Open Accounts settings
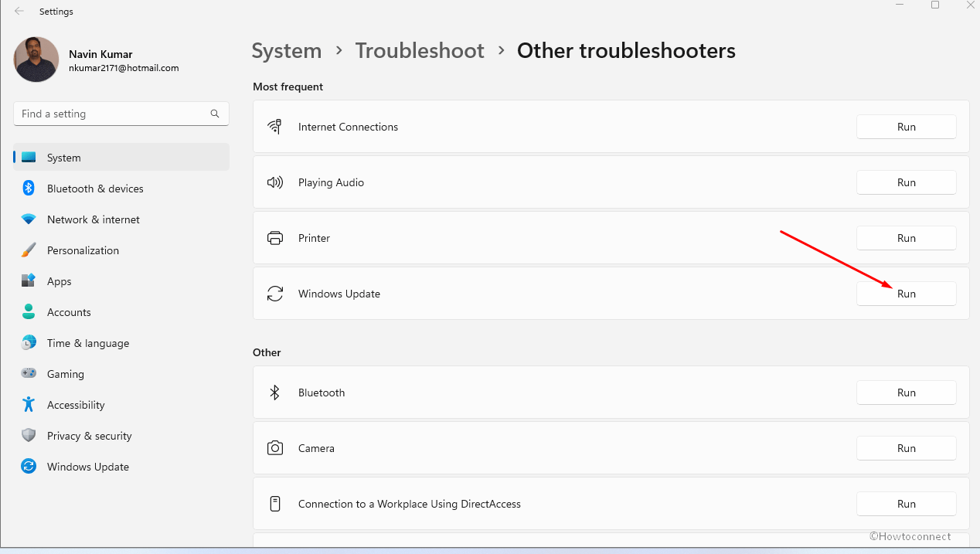Screen dimensions: 980x554 (x=121, y=312)
